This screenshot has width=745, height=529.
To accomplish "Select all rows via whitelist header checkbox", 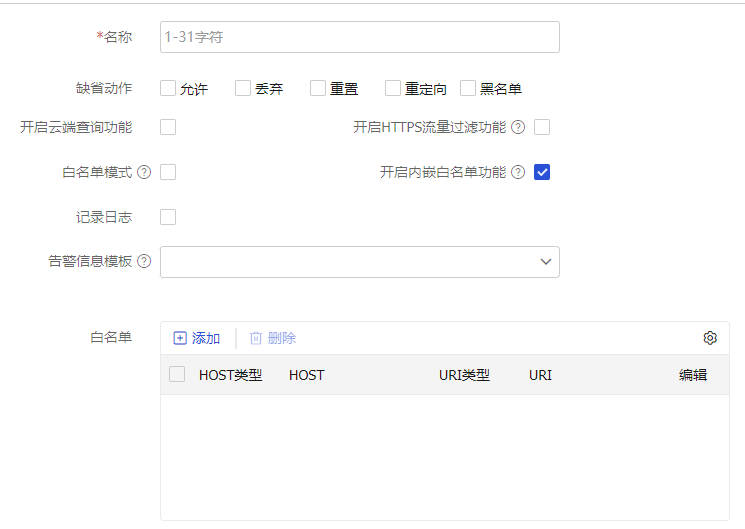I will (177, 375).
